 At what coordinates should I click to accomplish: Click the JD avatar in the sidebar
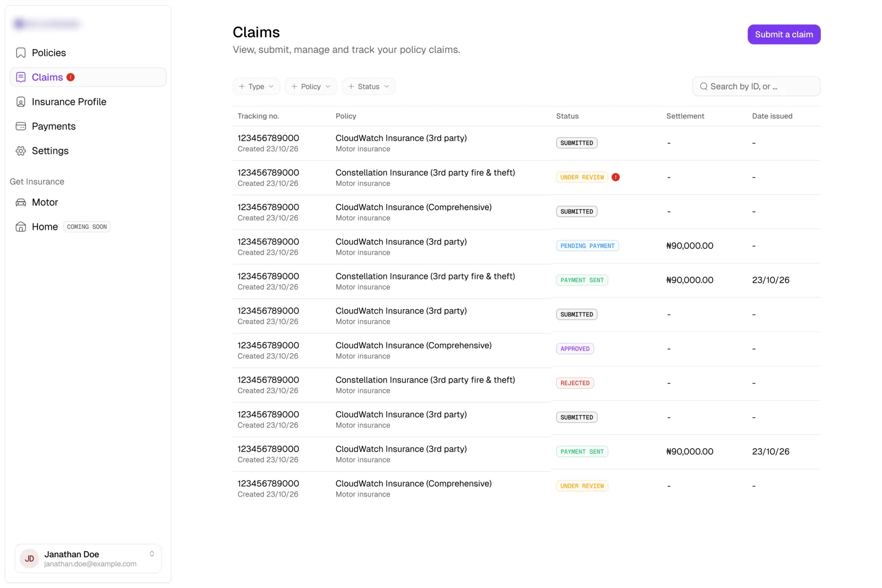click(29, 558)
